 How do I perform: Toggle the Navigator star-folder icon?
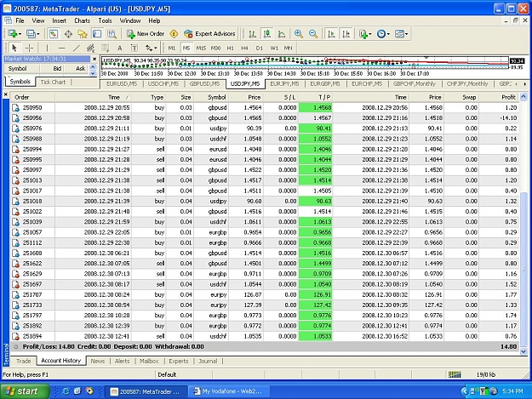(83, 33)
